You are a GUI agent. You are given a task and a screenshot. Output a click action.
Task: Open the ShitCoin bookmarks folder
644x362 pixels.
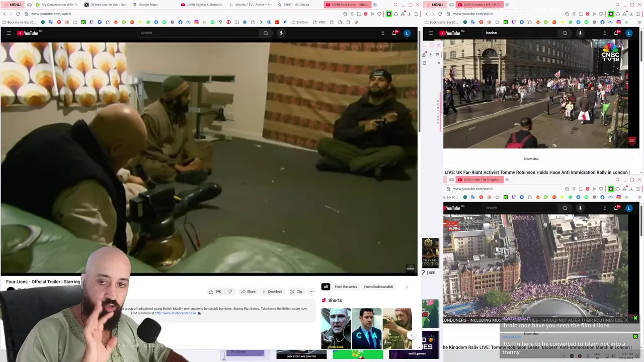pos(300,22)
